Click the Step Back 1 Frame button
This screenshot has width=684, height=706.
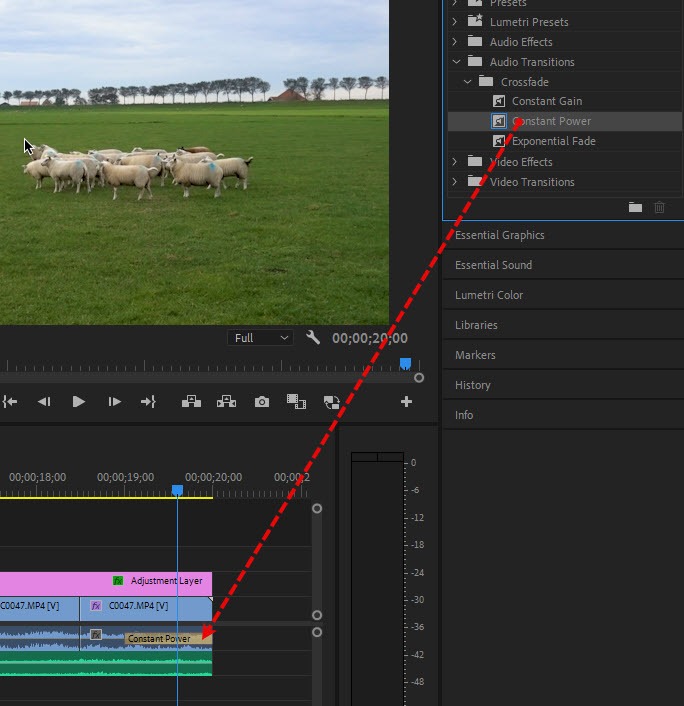(44, 401)
